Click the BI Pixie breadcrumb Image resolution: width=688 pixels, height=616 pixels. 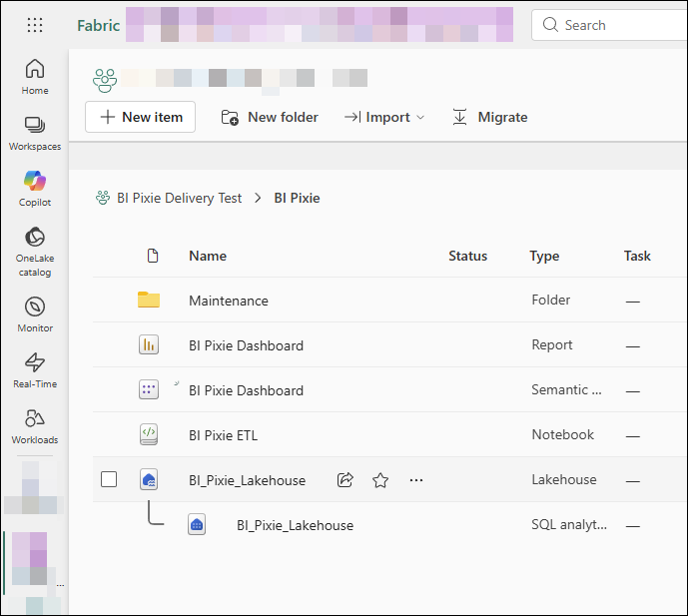(x=297, y=198)
